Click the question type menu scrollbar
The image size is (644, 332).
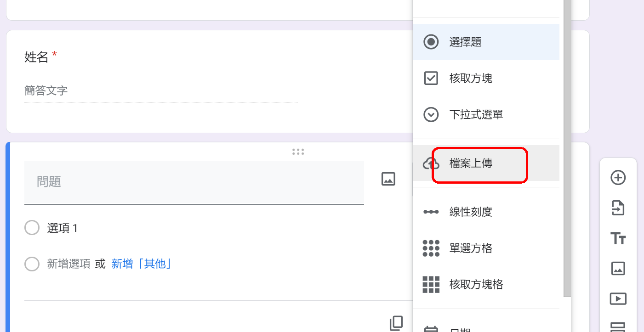pyautogui.click(x=567, y=147)
